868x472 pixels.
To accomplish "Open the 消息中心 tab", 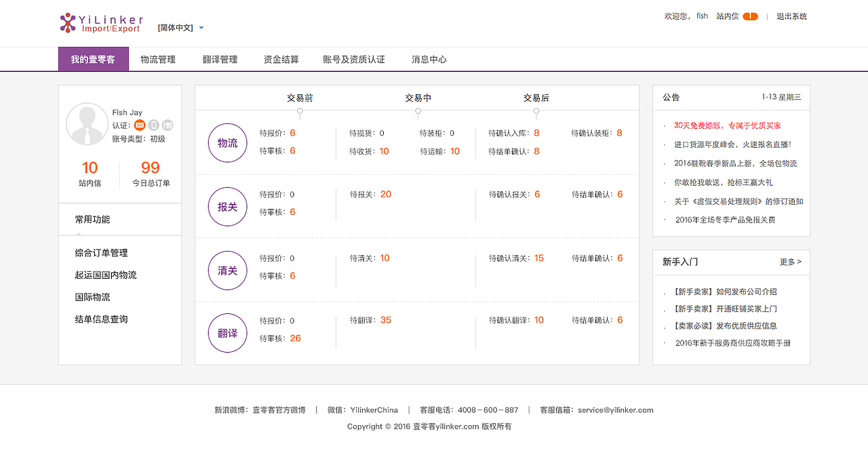I will coord(427,59).
